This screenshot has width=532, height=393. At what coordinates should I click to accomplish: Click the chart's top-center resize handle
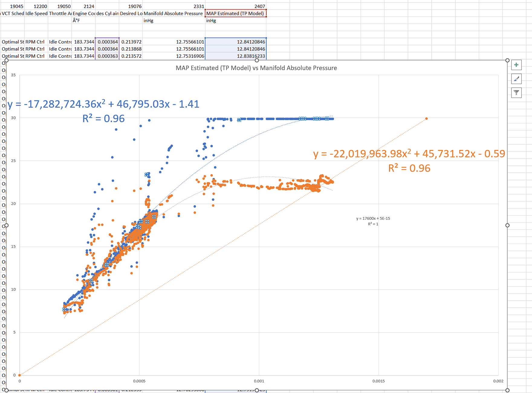point(257,60)
